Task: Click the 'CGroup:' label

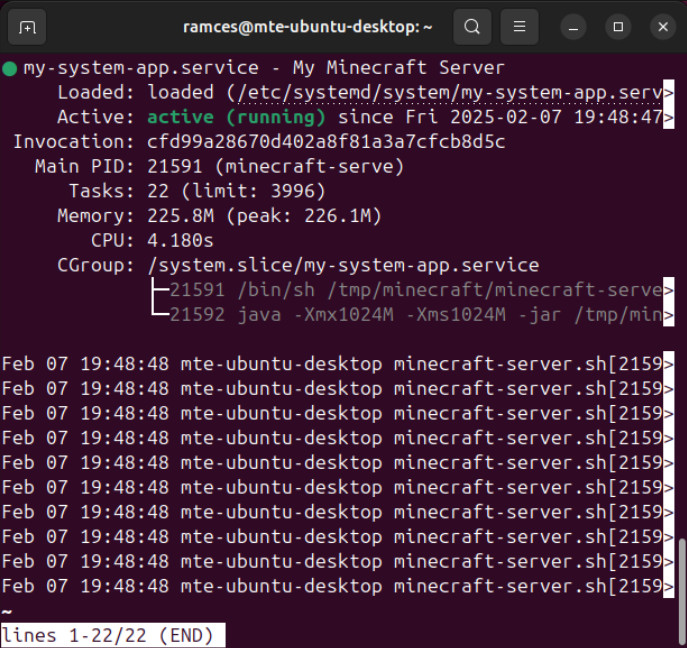Action: coord(96,266)
